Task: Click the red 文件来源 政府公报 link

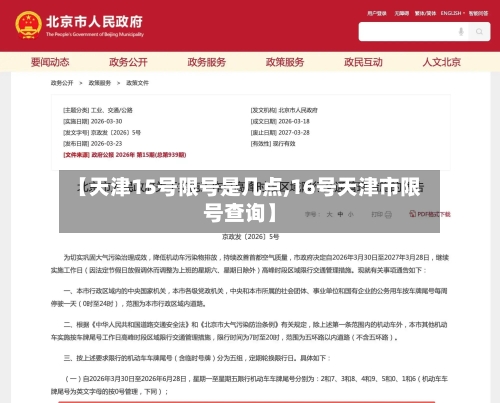Action: (125, 155)
